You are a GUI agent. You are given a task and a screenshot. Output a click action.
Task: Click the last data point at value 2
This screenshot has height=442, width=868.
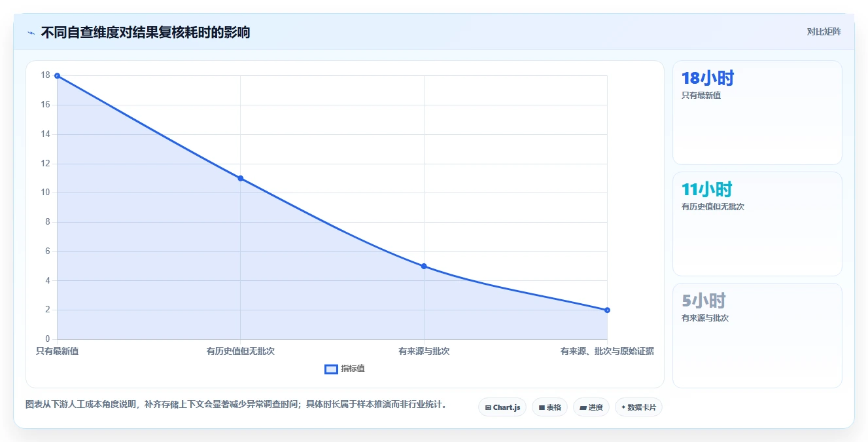pyautogui.click(x=607, y=310)
